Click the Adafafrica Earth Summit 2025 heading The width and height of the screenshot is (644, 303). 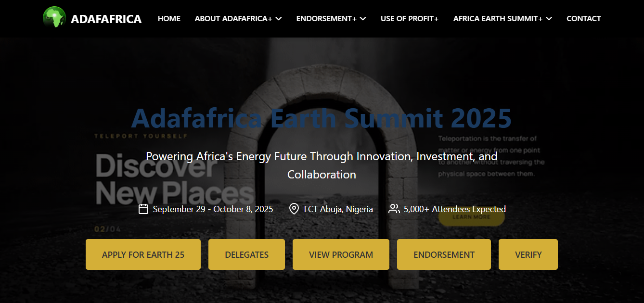322,117
